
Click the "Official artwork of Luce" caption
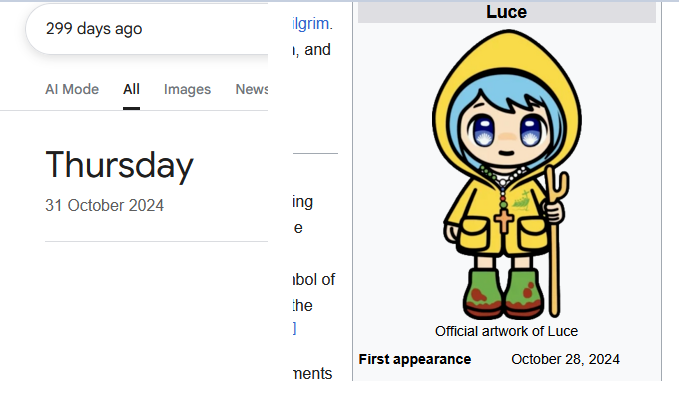(506, 331)
